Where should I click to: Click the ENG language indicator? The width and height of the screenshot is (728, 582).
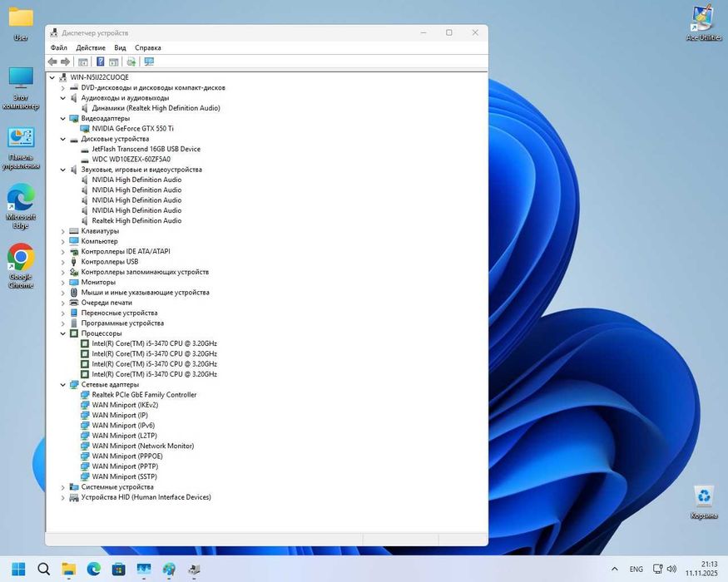click(636, 569)
